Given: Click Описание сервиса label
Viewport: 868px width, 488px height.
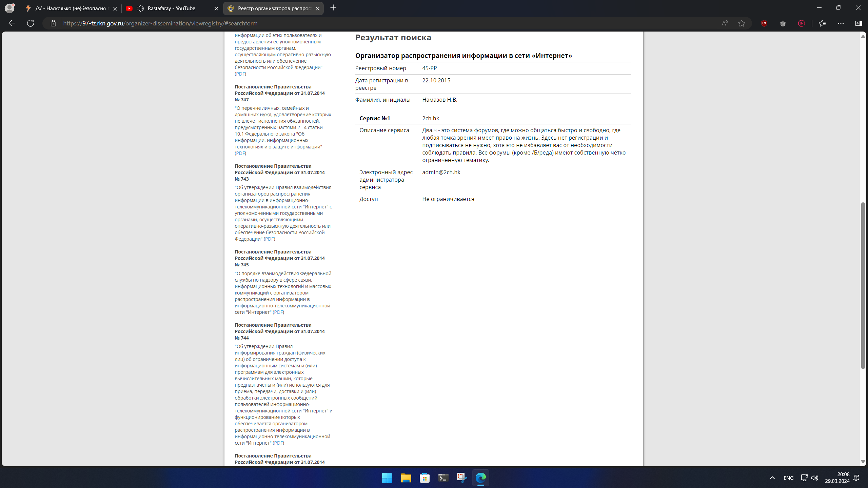Looking at the screenshot, I should (384, 130).
